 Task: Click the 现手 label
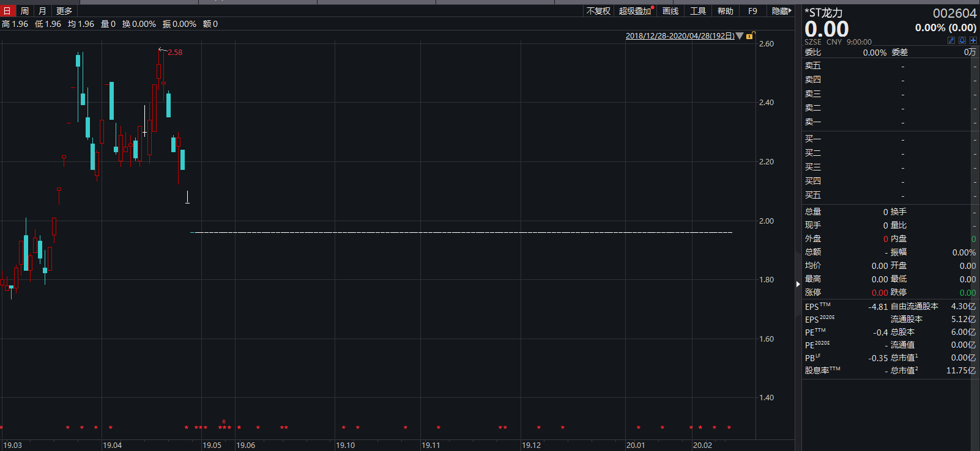(813, 226)
